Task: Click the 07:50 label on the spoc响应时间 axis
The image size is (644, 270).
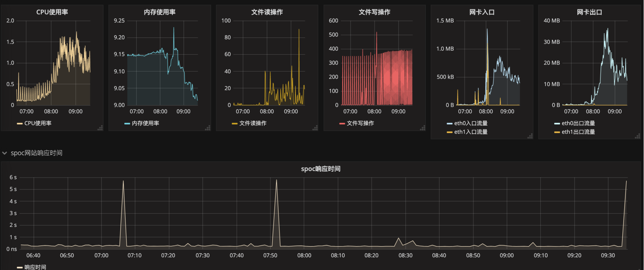Action: click(x=270, y=255)
